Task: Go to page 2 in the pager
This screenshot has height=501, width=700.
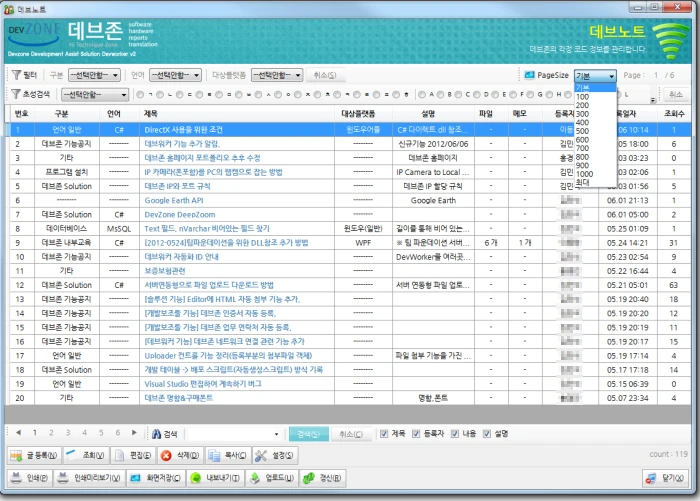Action: (51, 432)
